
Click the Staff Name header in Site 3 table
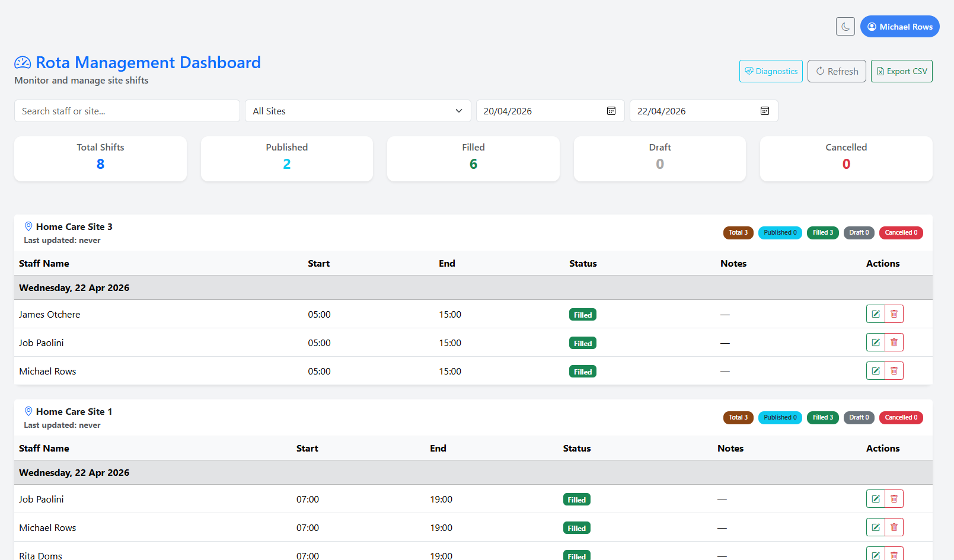[44, 264]
